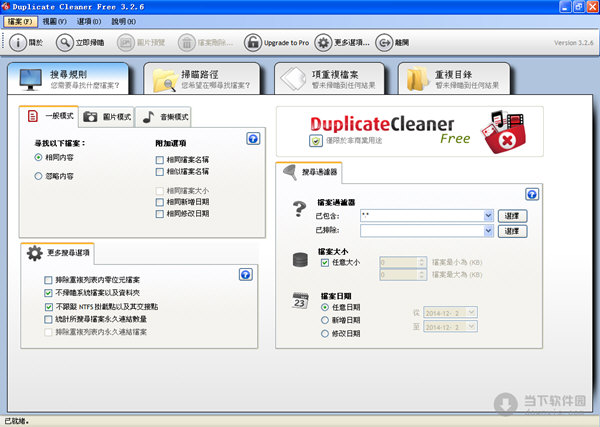Click the calendar file date icon
The image size is (600, 427).
point(300,300)
